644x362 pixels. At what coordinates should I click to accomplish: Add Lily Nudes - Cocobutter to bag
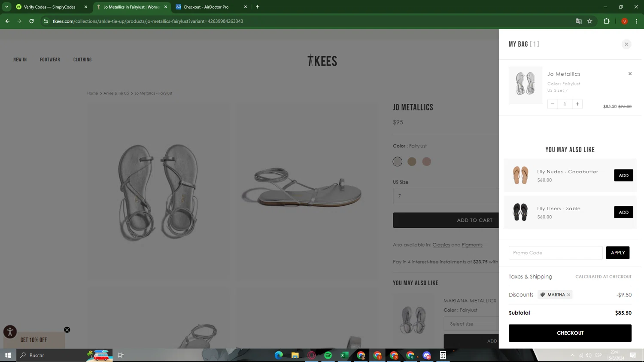[623, 175]
